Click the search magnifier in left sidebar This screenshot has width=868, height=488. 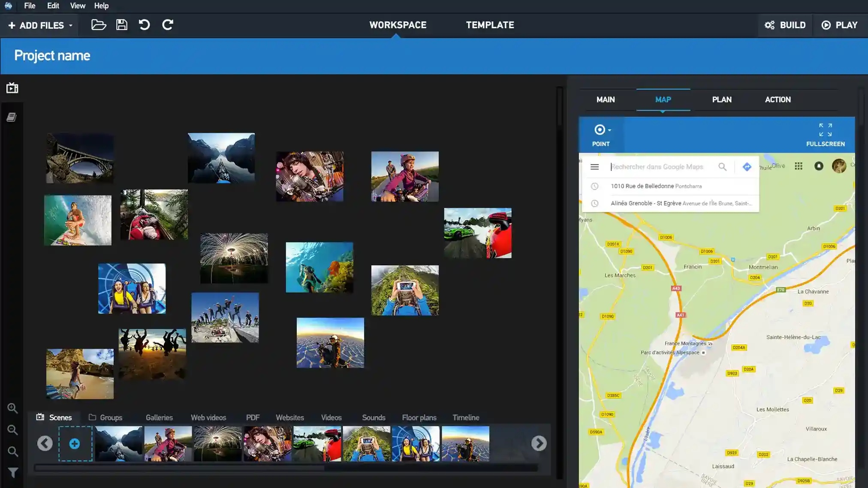tap(12, 451)
